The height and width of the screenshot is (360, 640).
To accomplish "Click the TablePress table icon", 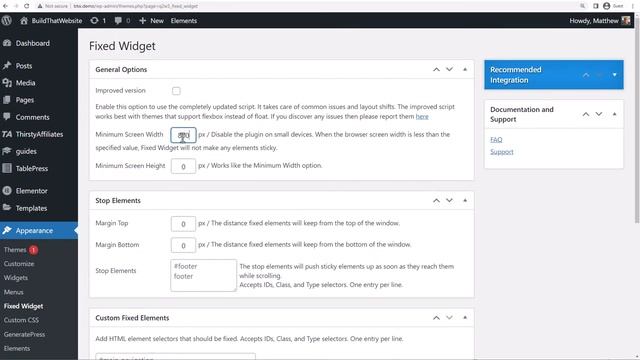I will point(7,168).
